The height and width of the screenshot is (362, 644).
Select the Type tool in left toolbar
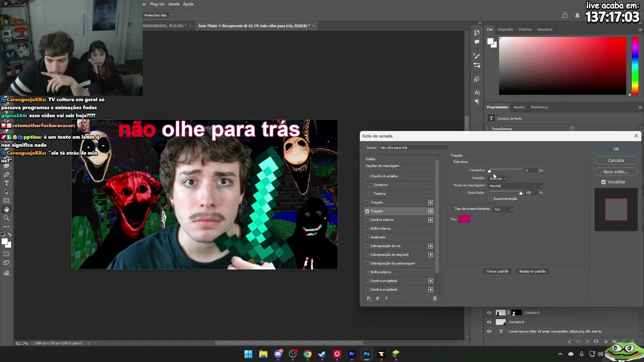coord(7,183)
